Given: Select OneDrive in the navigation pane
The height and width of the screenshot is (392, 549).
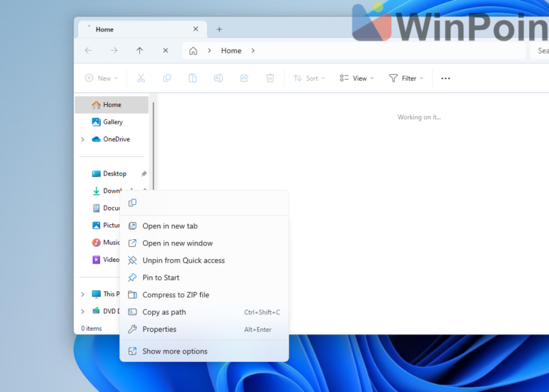Looking at the screenshot, I should coord(112,139).
